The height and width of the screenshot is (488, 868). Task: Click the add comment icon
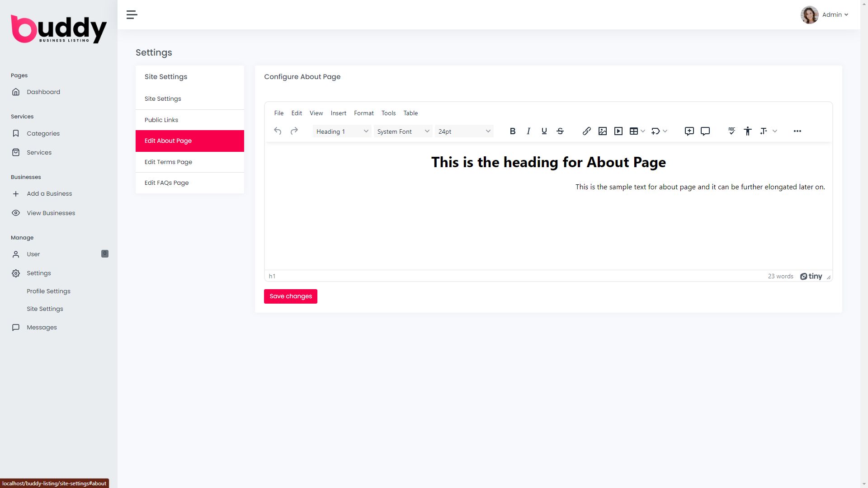tap(689, 131)
